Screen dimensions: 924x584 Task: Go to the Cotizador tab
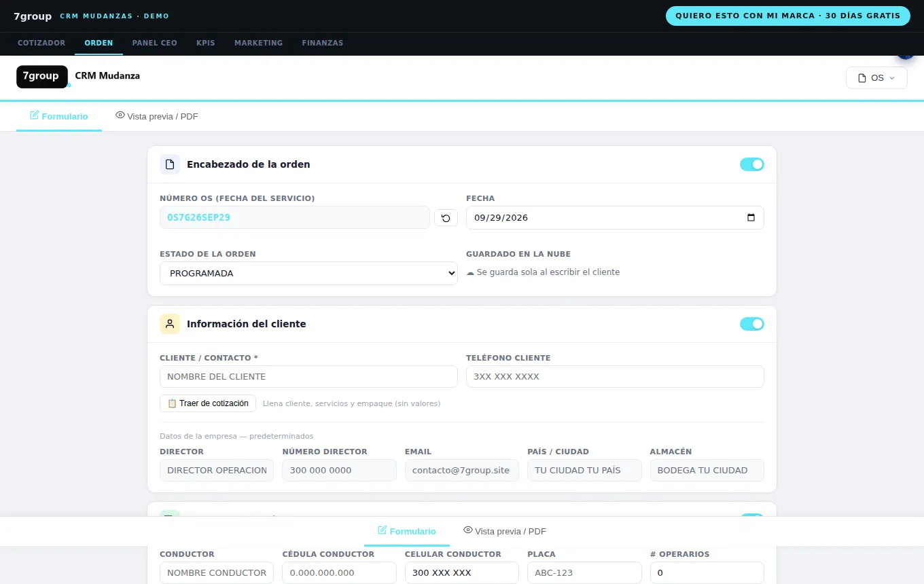pos(41,43)
